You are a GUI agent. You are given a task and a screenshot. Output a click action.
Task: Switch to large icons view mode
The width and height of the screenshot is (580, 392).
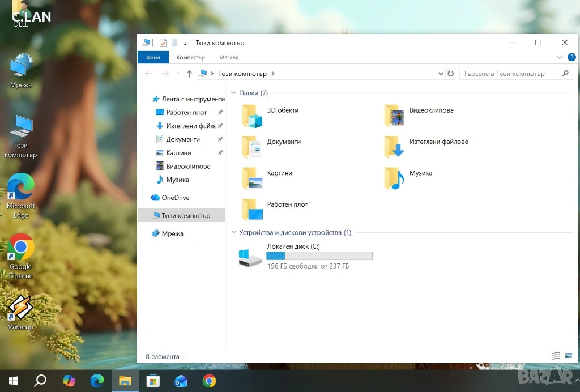568,356
